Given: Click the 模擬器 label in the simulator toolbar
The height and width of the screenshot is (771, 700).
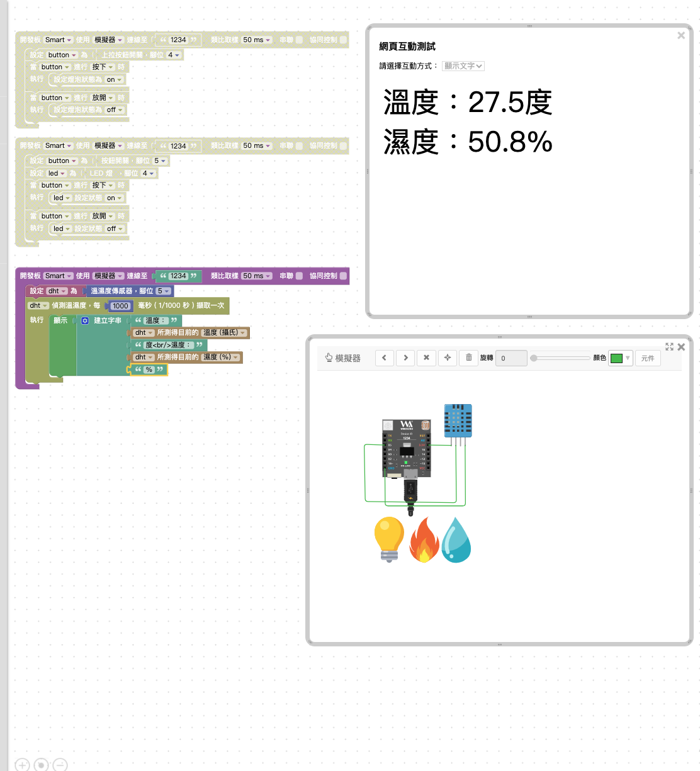Looking at the screenshot, I should [343, 358].
